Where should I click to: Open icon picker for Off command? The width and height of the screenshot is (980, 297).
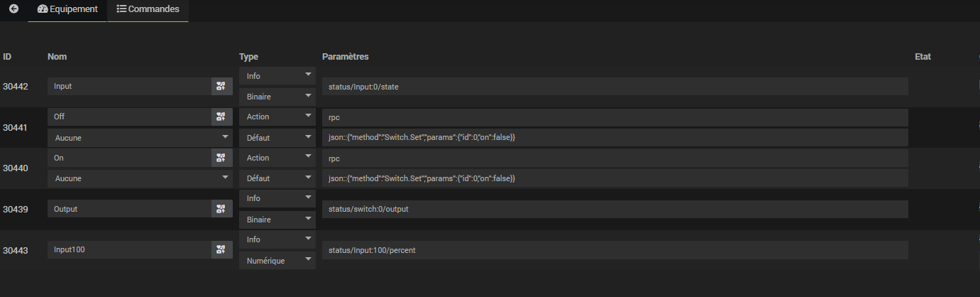click(x=221, y=117)
